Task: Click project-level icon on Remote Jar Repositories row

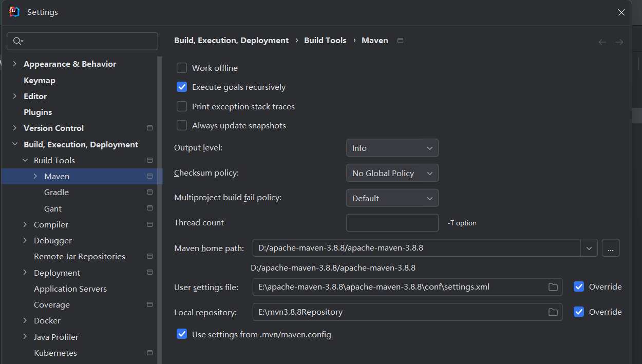Action: (x=149, y=256)
